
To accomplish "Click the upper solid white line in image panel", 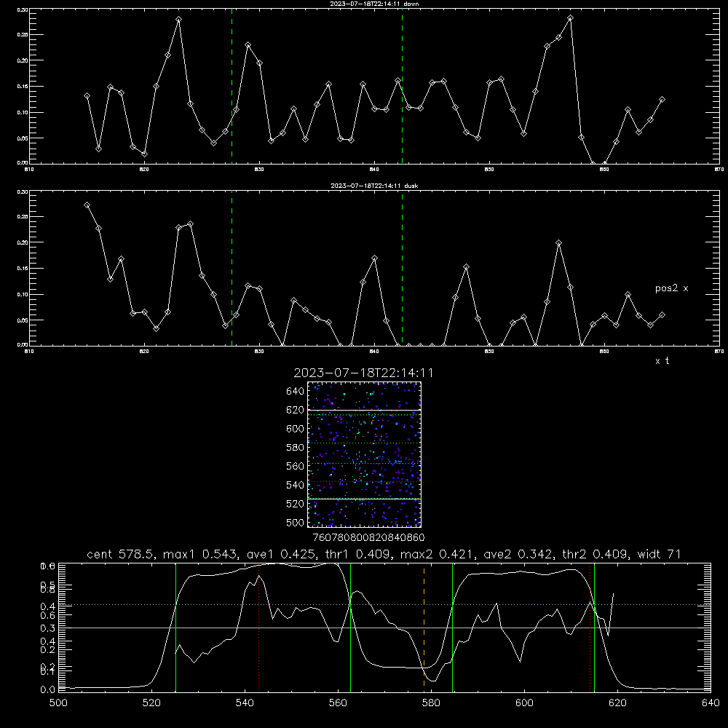I will [364, 410].
